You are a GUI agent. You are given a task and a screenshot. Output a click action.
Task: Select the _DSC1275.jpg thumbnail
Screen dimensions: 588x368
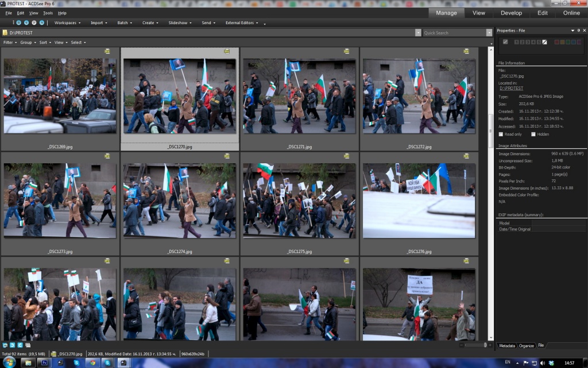300,201
